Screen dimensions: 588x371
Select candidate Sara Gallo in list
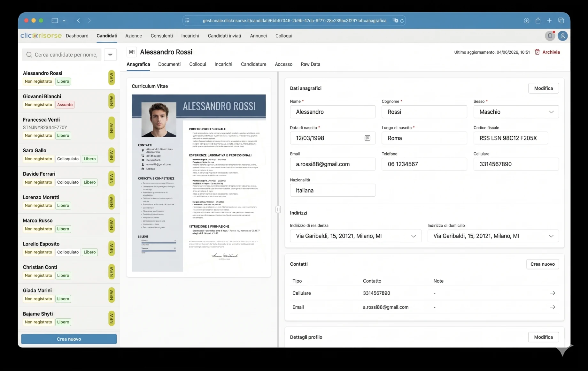[x=69, y=155]
